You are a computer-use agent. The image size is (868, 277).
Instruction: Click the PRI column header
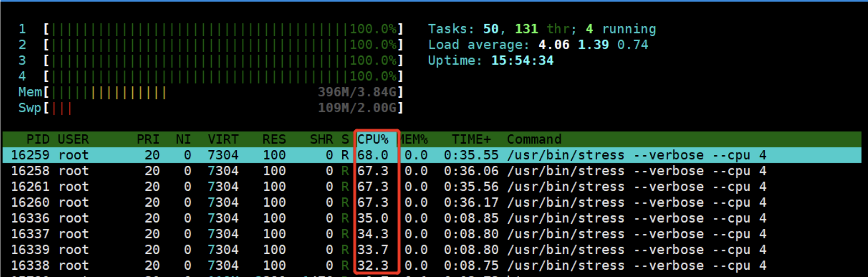pyautogui.click(x=148, y=139)
